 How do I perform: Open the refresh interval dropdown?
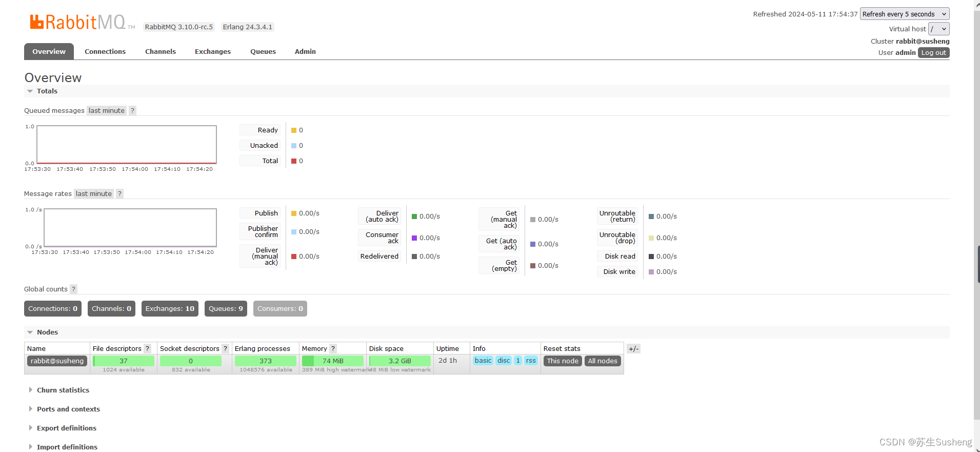[905, 14]
